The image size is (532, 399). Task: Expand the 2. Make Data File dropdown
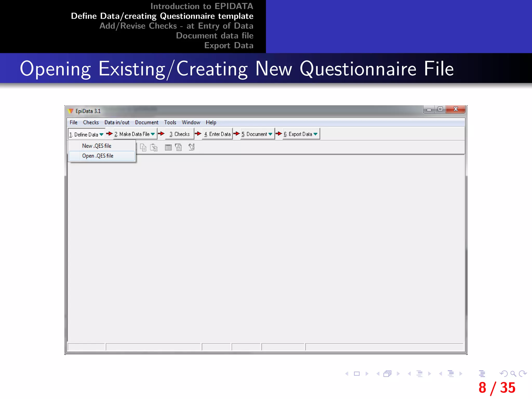[x=135, y=134]
